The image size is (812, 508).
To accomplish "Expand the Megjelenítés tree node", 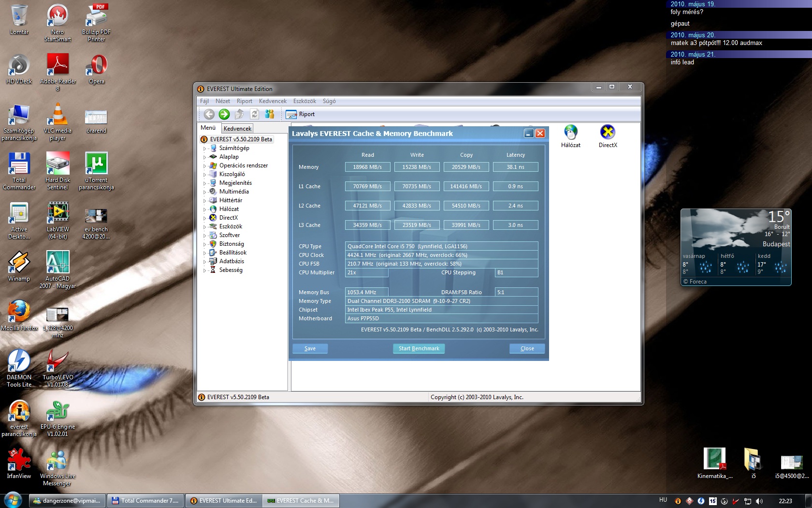I will click(204, 183).
